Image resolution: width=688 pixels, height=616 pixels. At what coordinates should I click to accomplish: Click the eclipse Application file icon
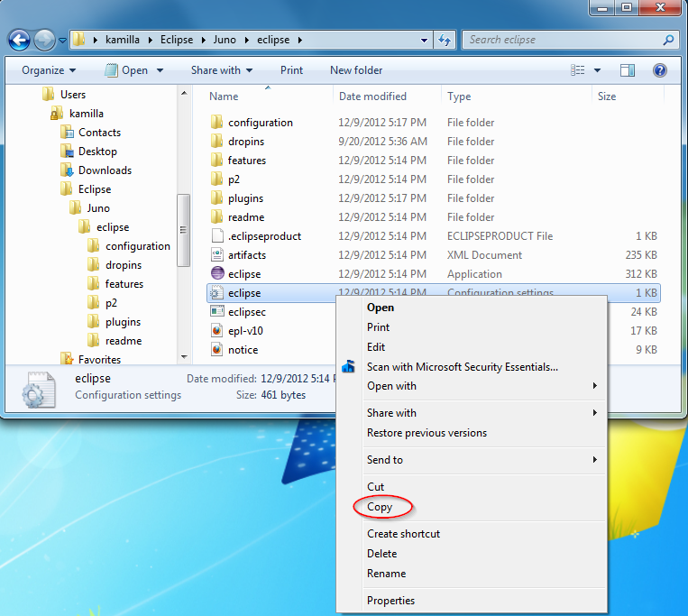(x=216, y=274)
